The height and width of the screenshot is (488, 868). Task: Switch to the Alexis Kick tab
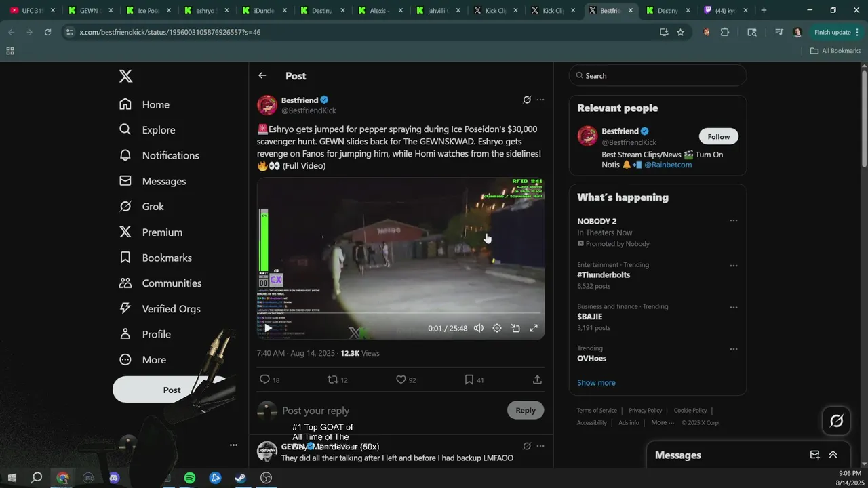coord(380,10)
